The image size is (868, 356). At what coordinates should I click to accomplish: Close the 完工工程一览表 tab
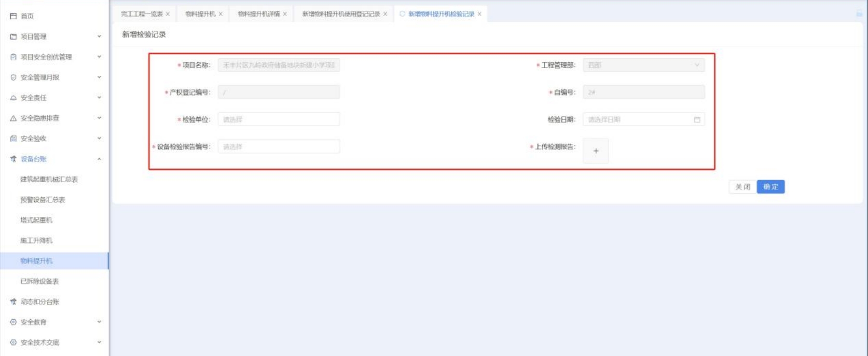168,14
